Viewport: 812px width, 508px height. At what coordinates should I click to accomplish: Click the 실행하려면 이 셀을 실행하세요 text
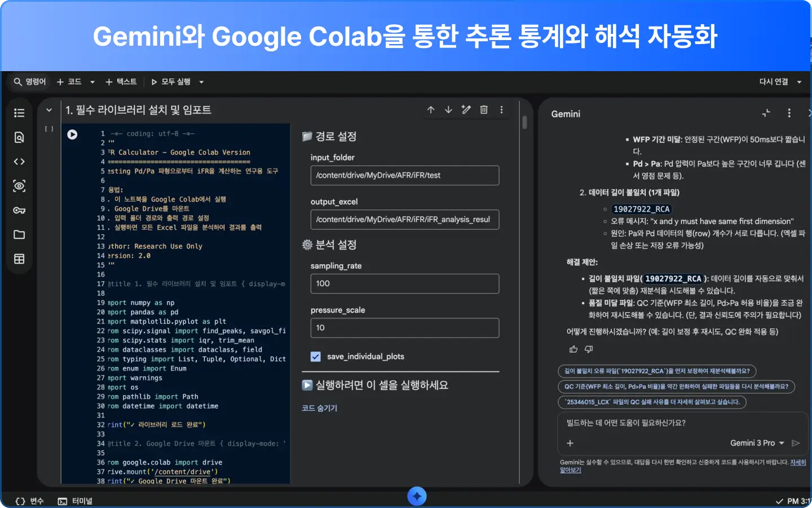382,385
